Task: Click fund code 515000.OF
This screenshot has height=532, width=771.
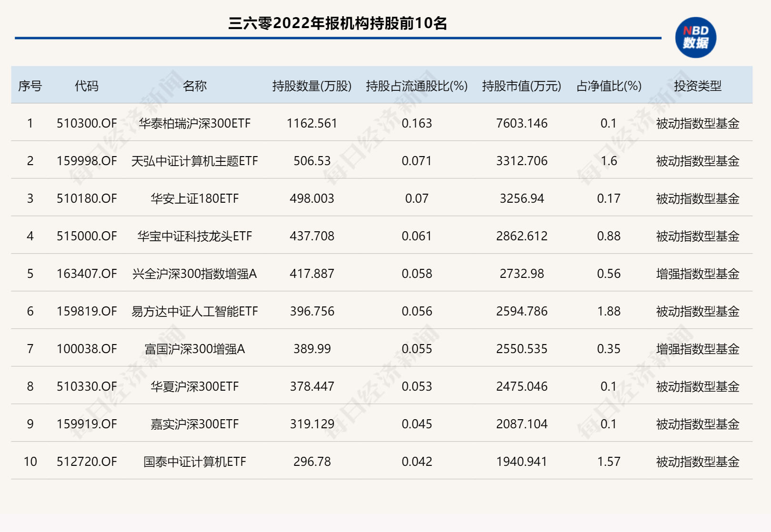Action: (x=87, y=236)
